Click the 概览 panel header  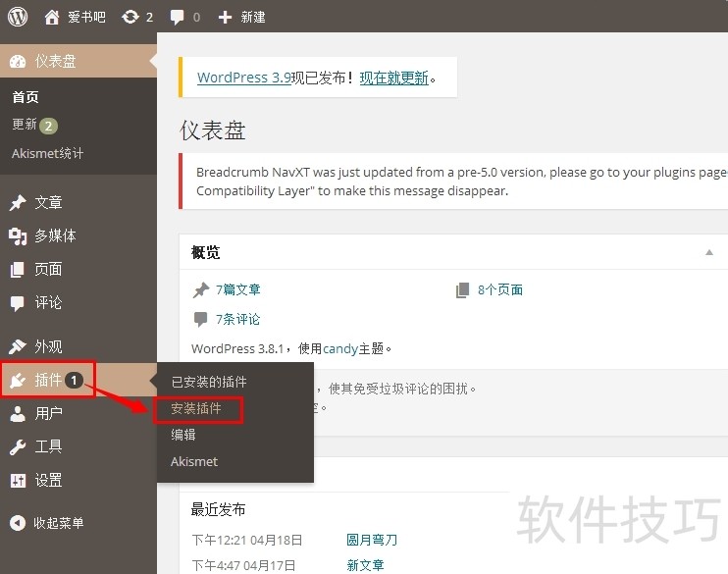click(453, 252)
